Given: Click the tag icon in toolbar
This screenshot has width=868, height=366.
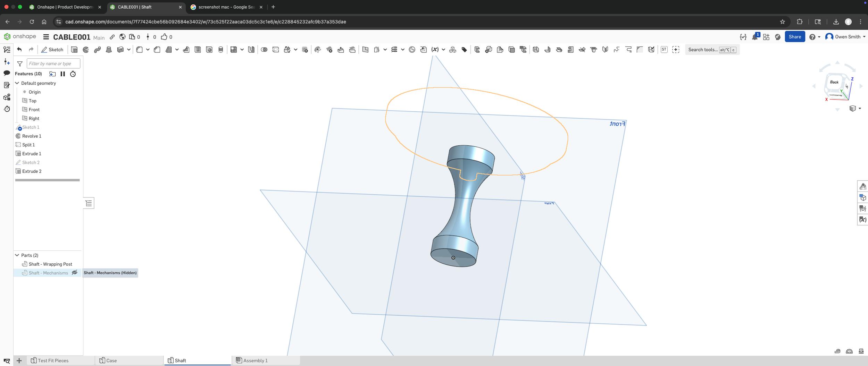Looking at the screenshot, I should 464,50.
